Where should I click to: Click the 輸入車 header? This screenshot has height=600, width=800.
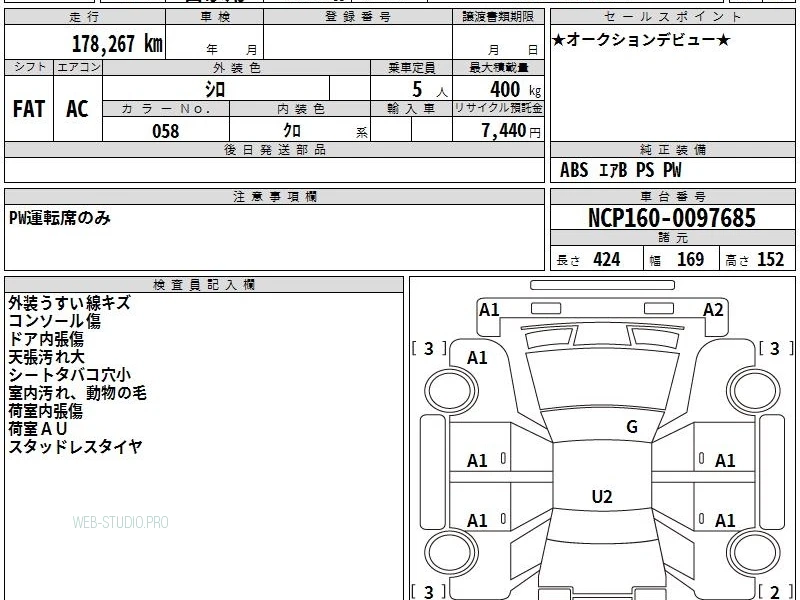pyautogui.click(x=411, y=109)
